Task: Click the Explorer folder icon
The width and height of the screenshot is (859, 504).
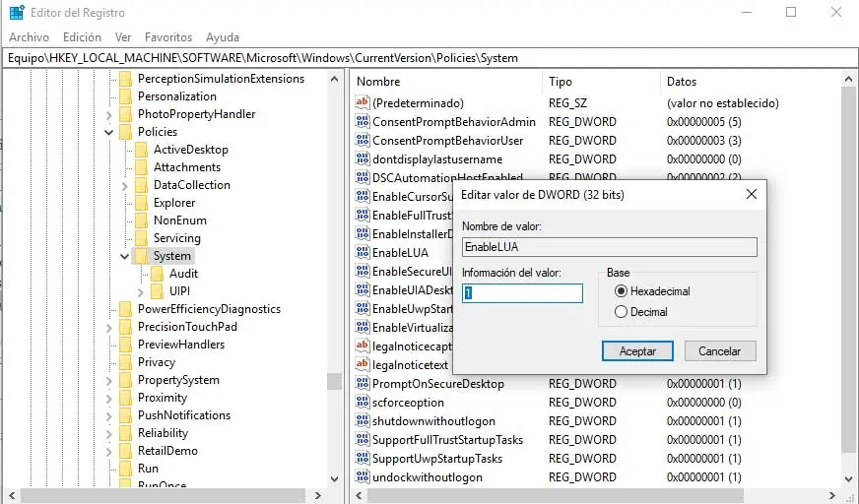Action: (141, 203)
